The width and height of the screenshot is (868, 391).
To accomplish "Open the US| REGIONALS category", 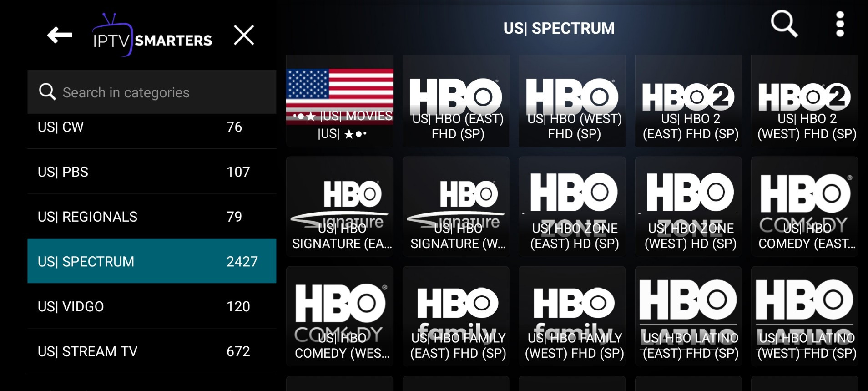I will 152,217.
